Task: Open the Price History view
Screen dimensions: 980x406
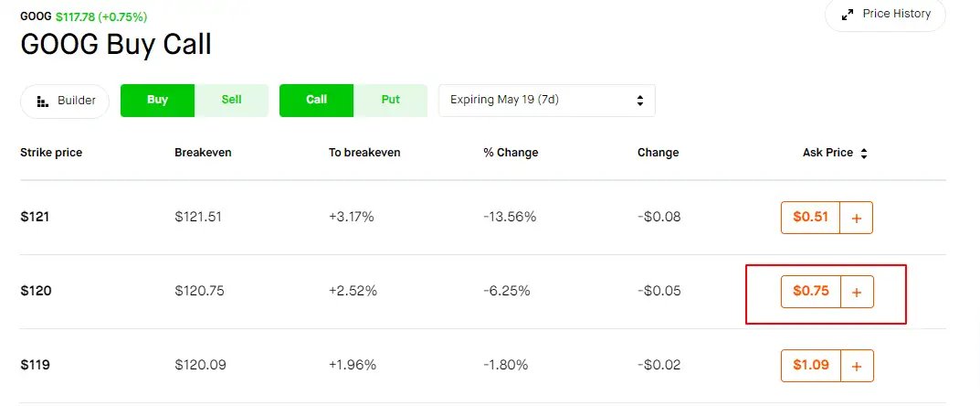Action: tap(886, 15)
